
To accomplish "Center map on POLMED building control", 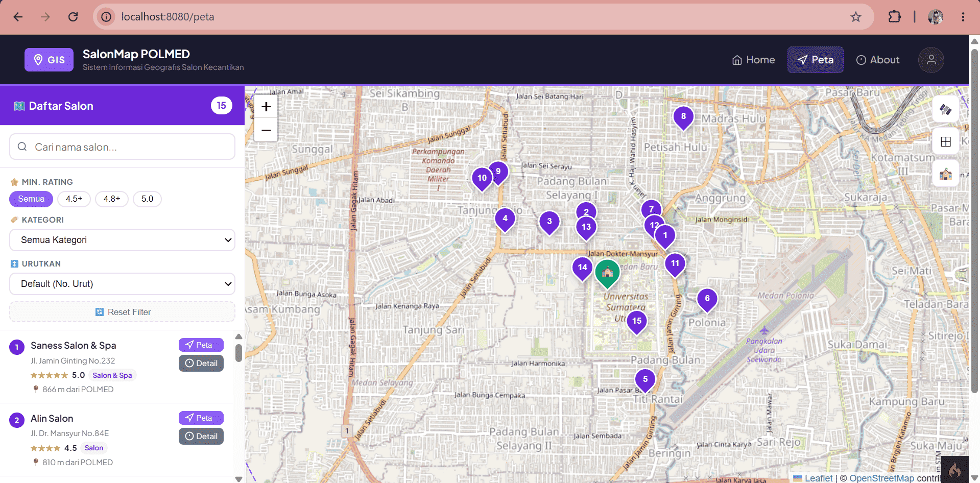I will click(x=945, y=174).
